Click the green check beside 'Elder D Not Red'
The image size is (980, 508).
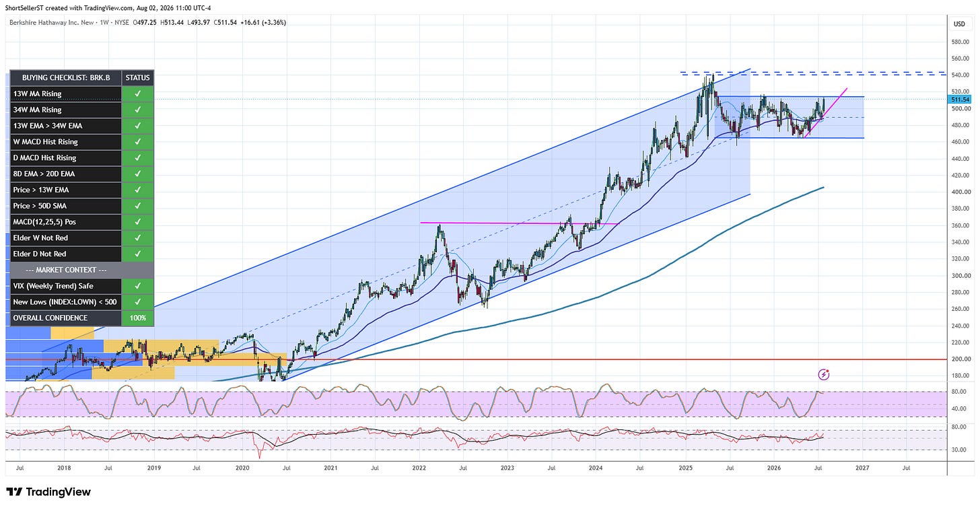coord(138,254)
